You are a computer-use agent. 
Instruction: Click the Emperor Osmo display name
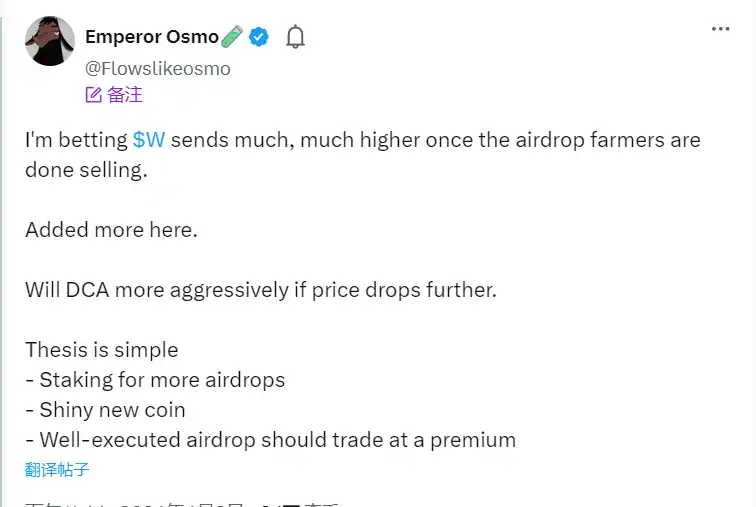coord(151,37)
